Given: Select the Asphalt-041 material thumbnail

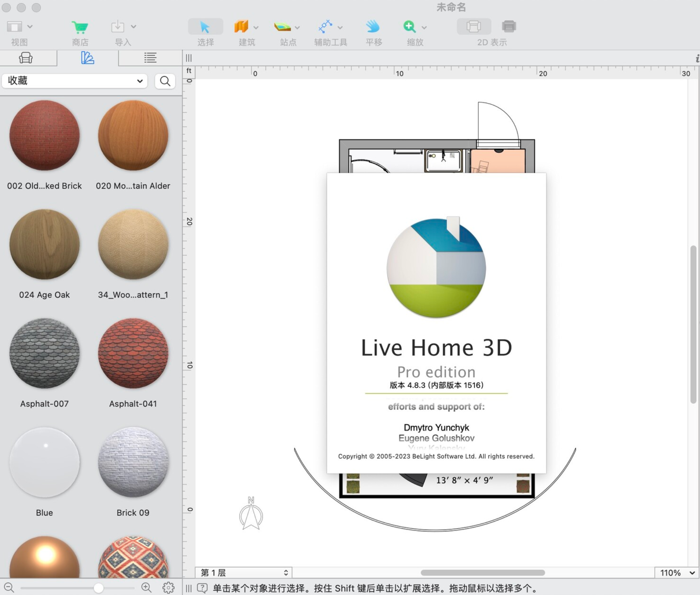Looking at the screenshot, I should coord(133,353).
